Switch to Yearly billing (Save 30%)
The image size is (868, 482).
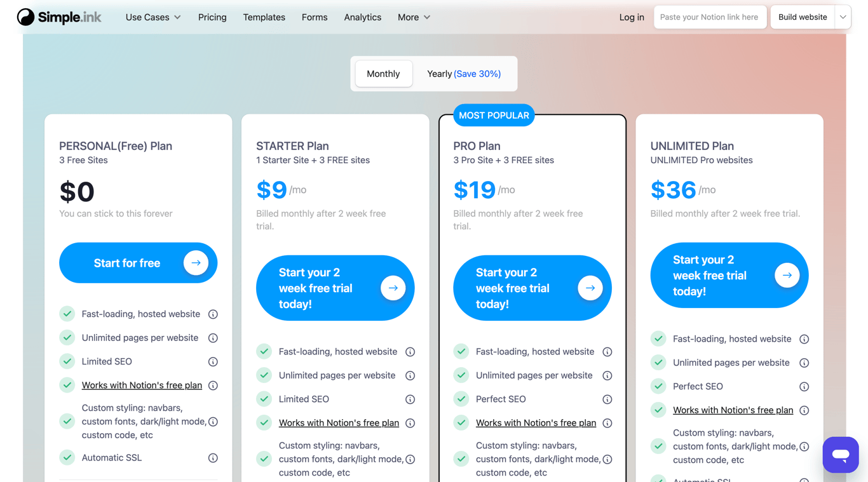[464, 74]
